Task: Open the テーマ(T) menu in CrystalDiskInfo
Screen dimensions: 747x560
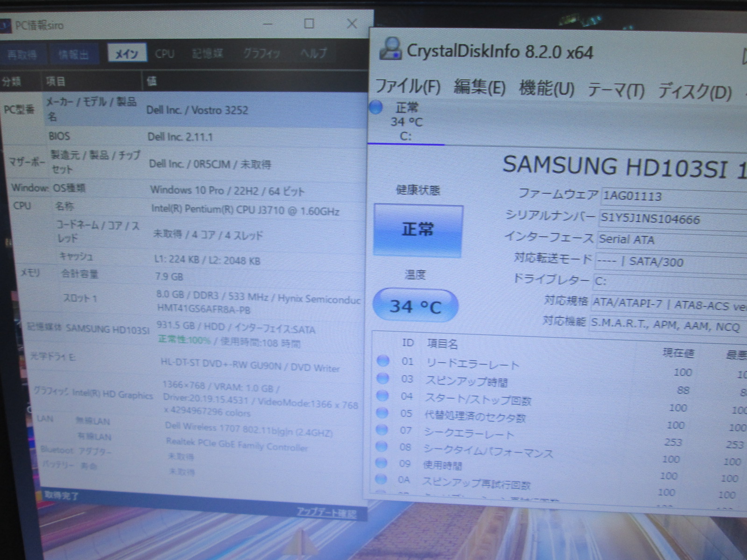Action: pyautogui.click(x=616, y=90)
